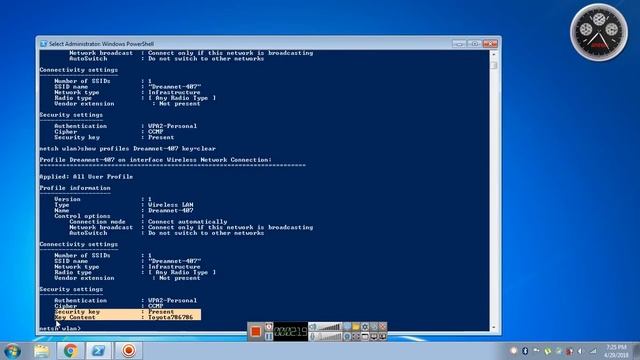Click the 'Profile information' heading

click(75, 188)
